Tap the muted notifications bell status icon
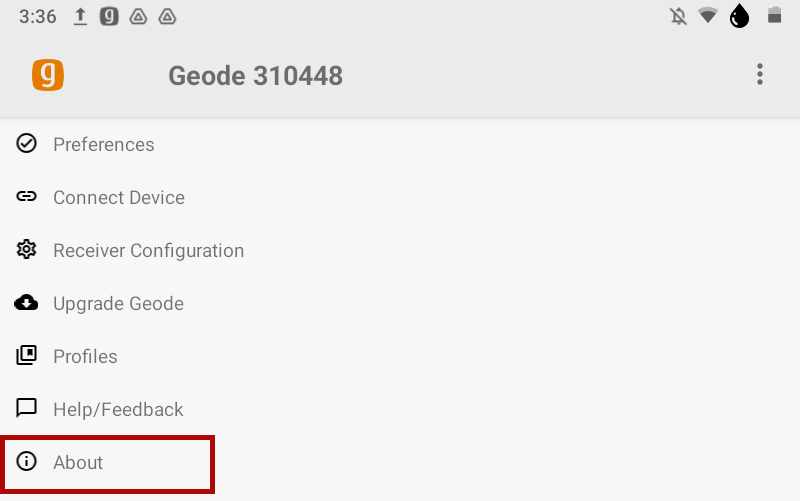This screenshot has height=501, width=800. click(679, 17)
